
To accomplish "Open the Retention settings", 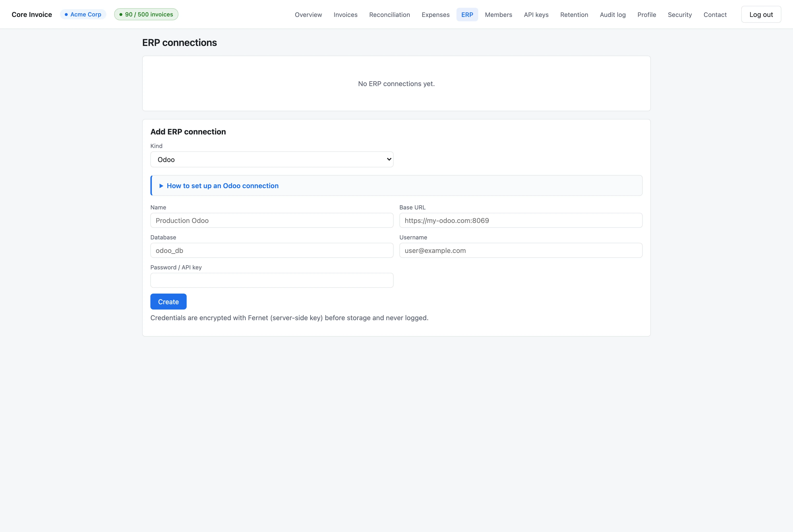I will coord(574,15).
